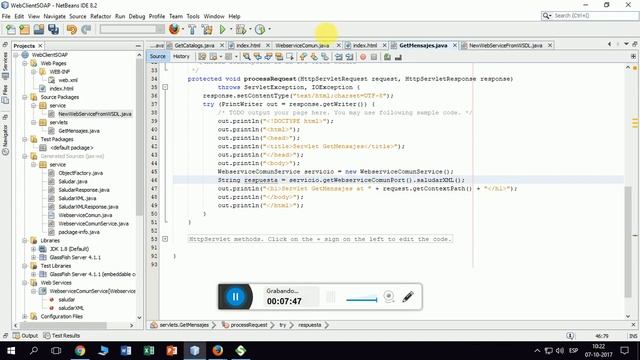The width and height of the screenshot is (640, 360).
Task: Close the GetMensajes.java tab
Action: [455, 45]
